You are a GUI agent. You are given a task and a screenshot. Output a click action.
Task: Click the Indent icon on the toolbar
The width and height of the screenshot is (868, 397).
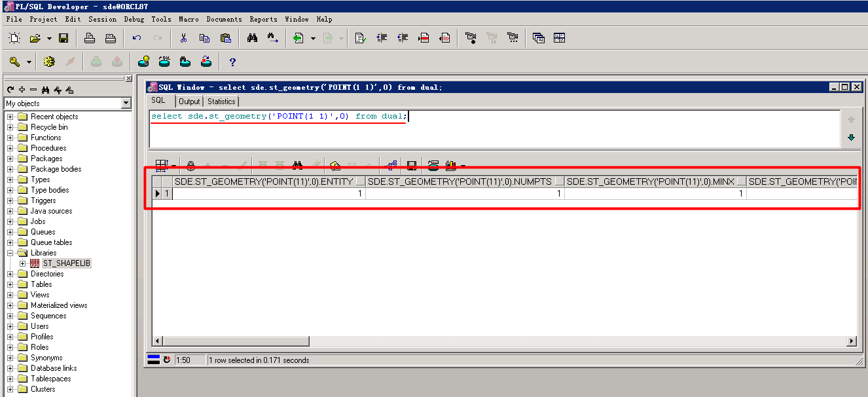[x=382, y=37]
